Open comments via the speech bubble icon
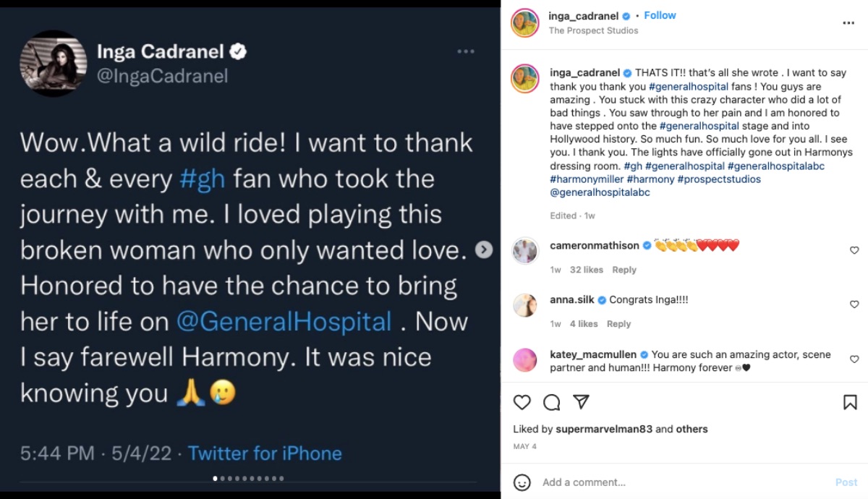This screenshot has width=868, height=499. click(551, 402)
